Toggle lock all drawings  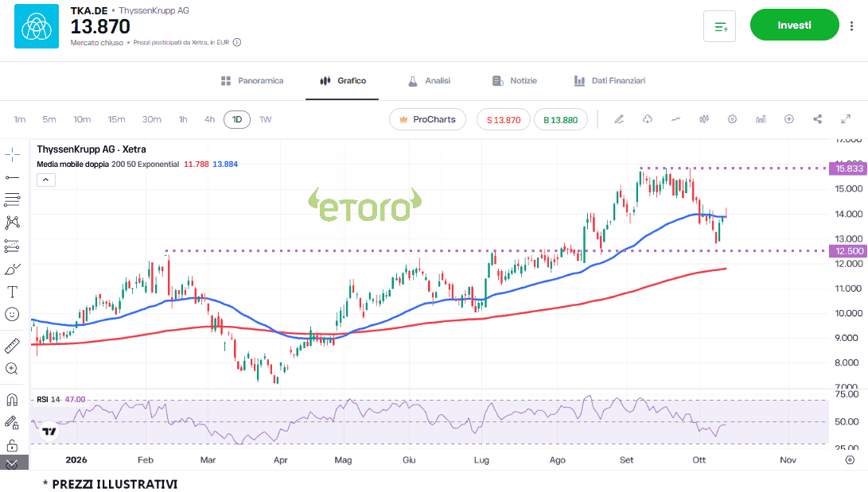click(x=12, y=446)
